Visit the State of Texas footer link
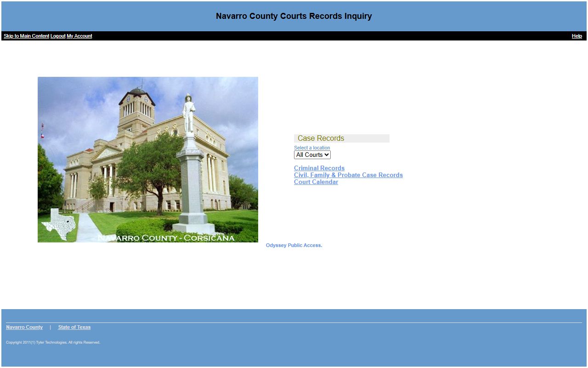 tap(74, 328)
